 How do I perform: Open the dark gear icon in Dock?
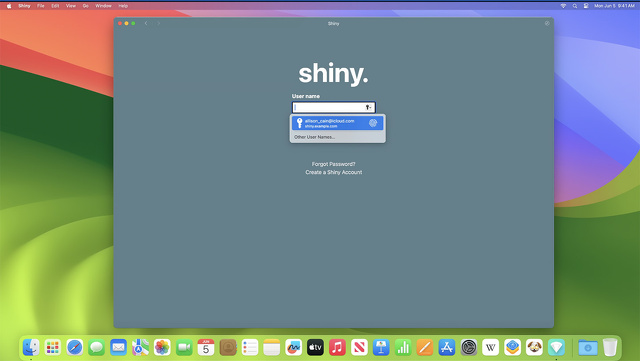469,348
